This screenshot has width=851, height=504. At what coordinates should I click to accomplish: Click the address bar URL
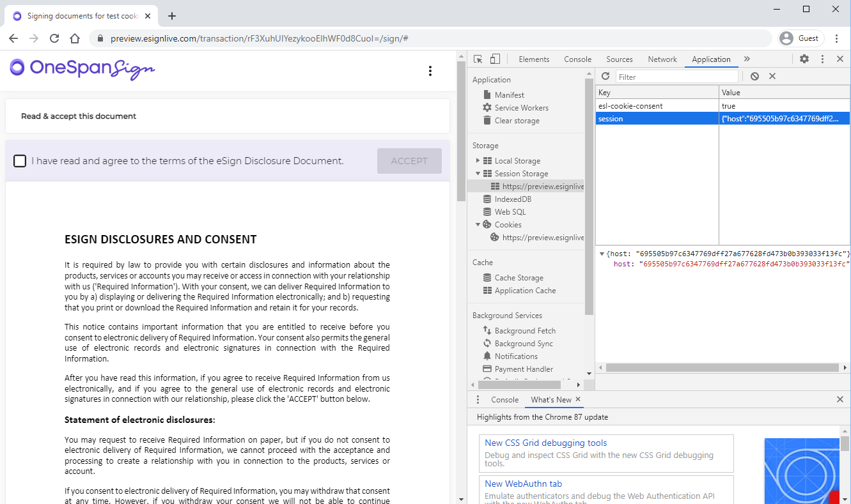click(259, 38)
